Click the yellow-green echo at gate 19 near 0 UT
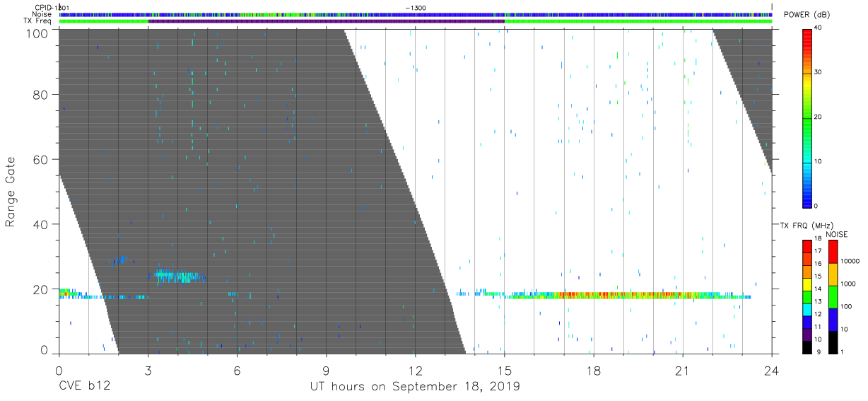The width and height of the screenshot is (868, 401). (x=66, y=292)
